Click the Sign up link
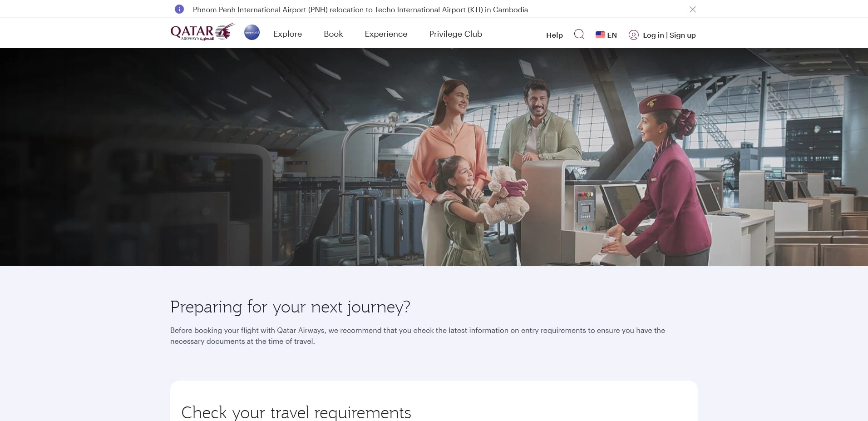 (x=683, y=35)
